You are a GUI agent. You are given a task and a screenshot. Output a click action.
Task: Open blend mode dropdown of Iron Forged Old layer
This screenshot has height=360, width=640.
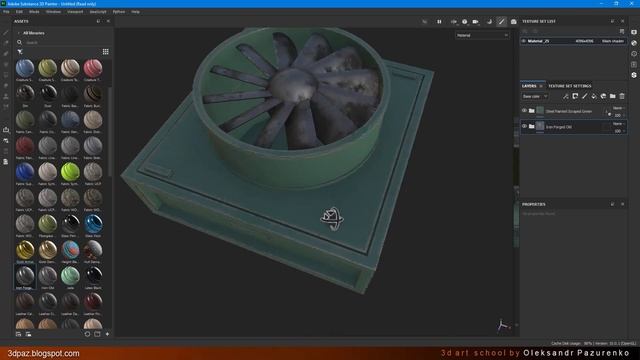618,124
